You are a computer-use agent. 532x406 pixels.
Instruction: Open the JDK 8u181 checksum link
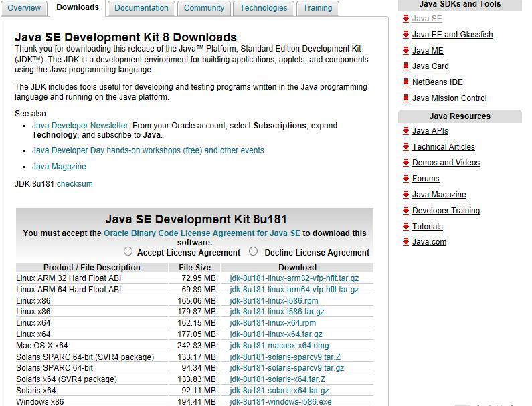tap(75, 184)
